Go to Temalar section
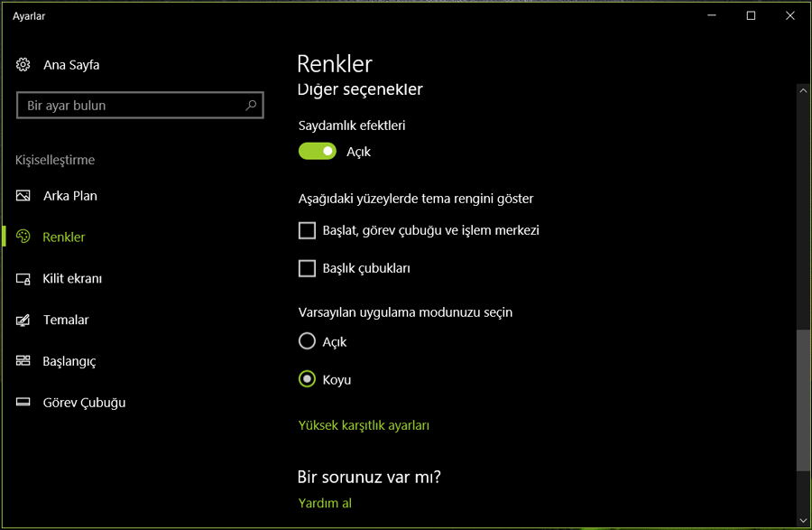This screenshot has width=812, height=530. tap(66, 320)
